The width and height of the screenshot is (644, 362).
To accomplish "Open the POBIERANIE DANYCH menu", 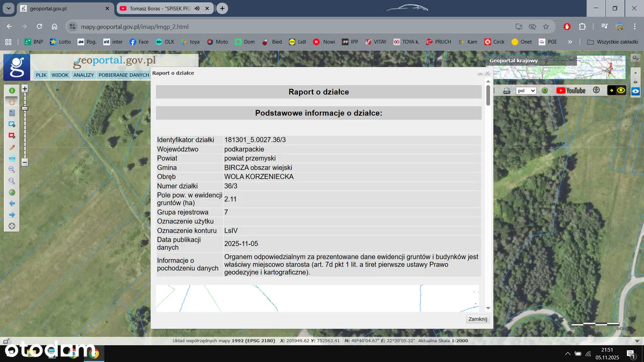I will click(124, 75).
